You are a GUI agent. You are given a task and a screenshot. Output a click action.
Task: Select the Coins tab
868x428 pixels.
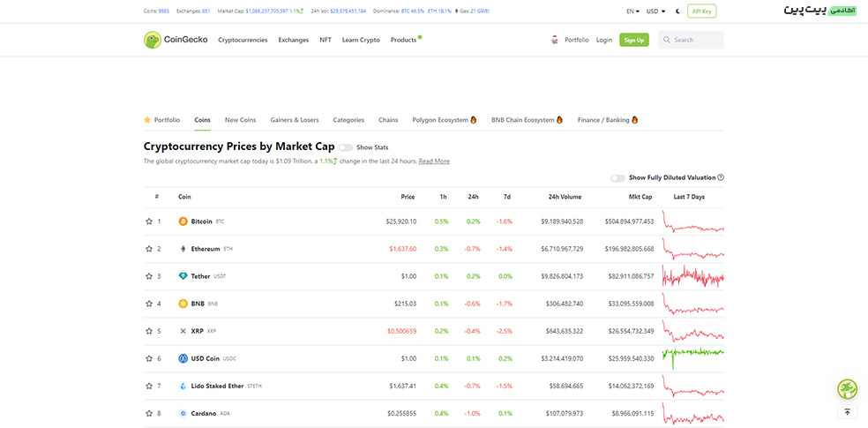[x=202, y=120]
